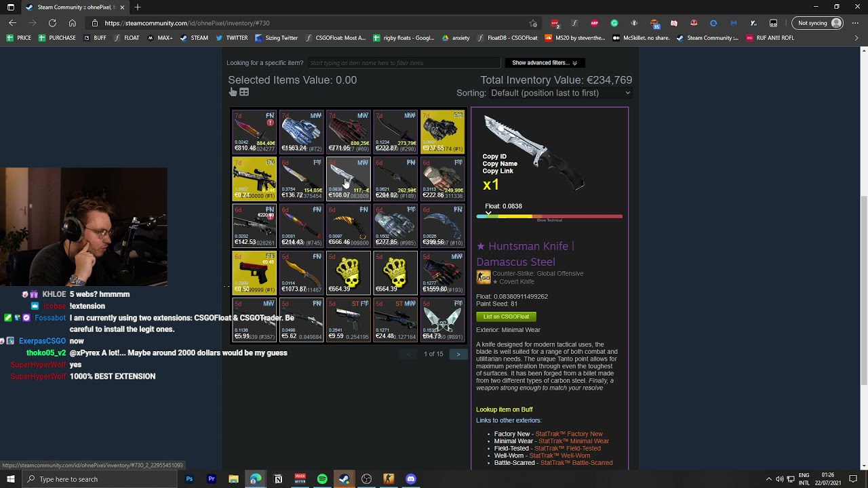Open the STEAM bookmark

click(x=194, y=38)
